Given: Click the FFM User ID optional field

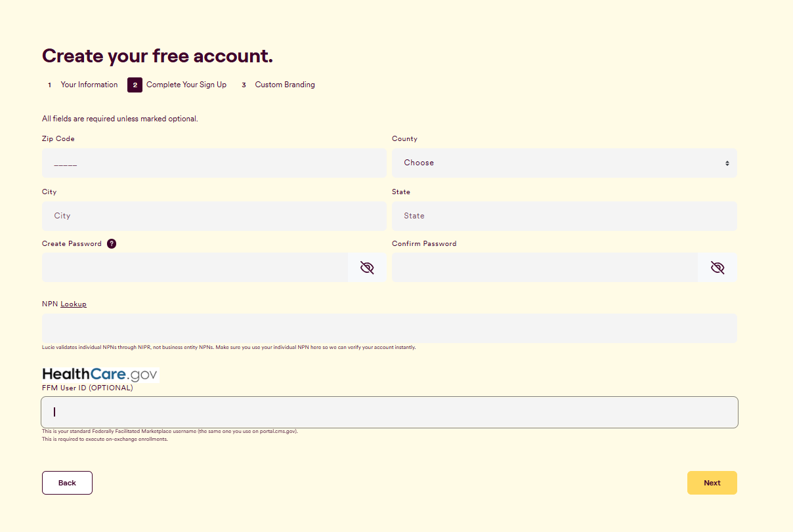Looking at the screenshot, I should click(389, 412).
